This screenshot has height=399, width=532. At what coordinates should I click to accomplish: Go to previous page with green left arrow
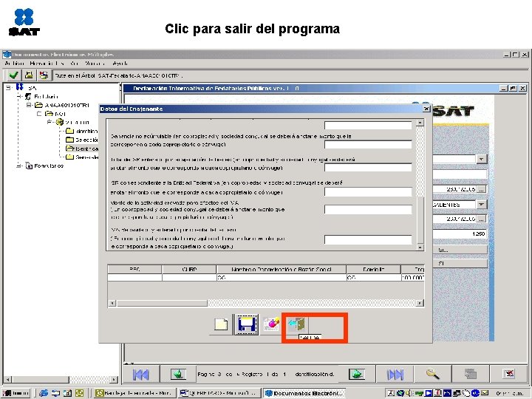click(x=178, y=374)
